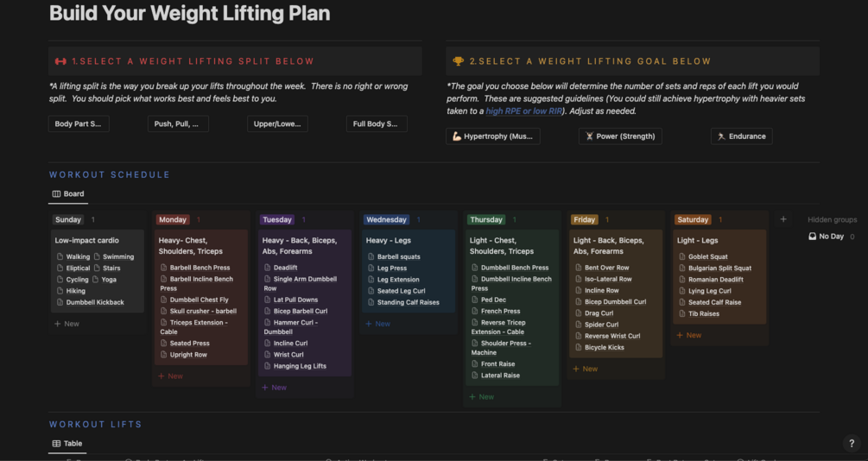Viewport: 868px width, 461px height.
Task: Select the Hypertrophy goal button
Action: coord(492,136)
